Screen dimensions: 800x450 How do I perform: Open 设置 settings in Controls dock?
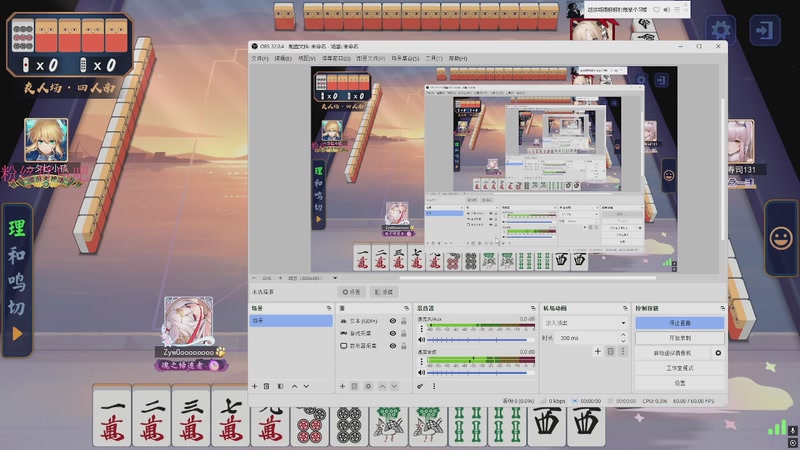pyautogui.click(x=680, y=383)
